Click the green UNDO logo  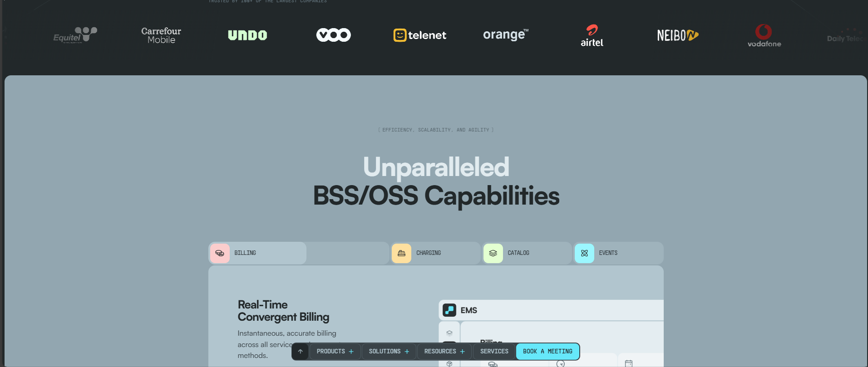pyautogui.click(x=247, y=35)
